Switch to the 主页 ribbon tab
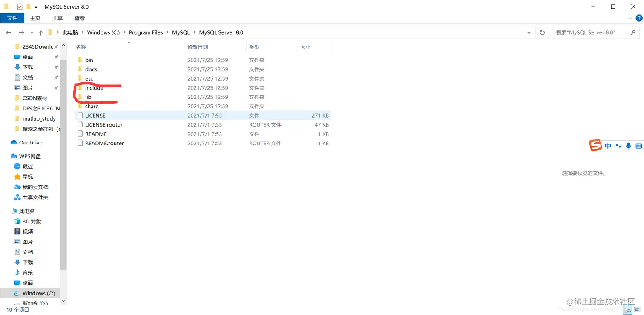The image size is (644, 315). pyautogui.click(x=35, y=18)
